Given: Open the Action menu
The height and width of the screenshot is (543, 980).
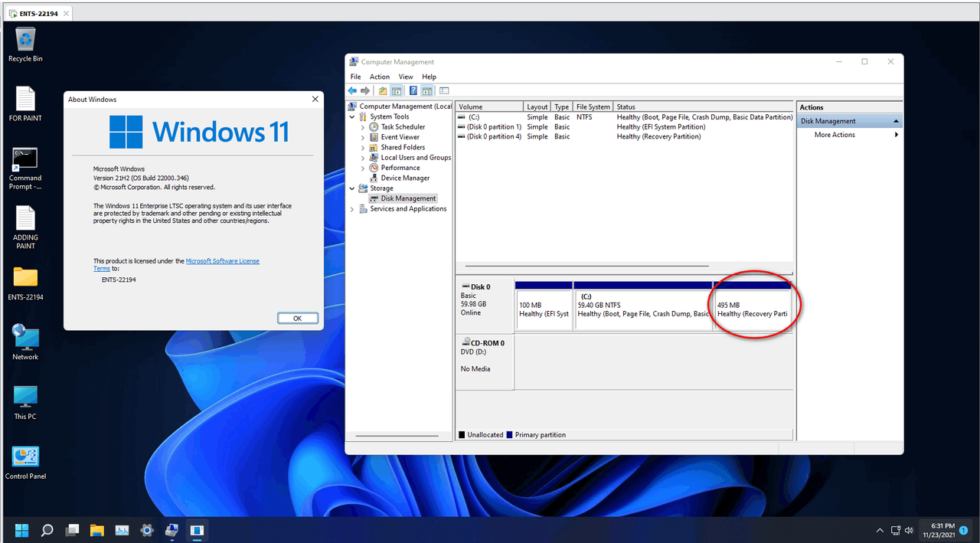Looking at the screenshot, I should point(380,77).
